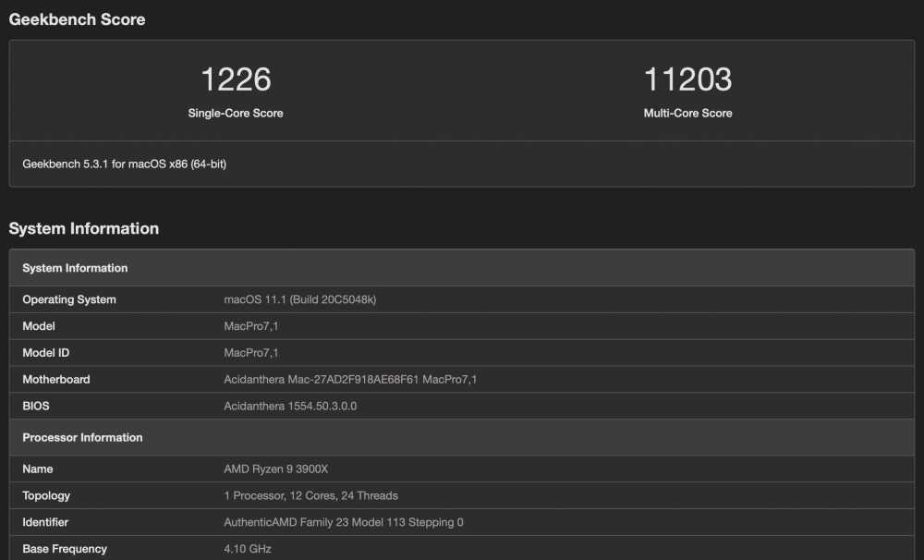
Task: Click the Name row label
Action: (38, 469)
